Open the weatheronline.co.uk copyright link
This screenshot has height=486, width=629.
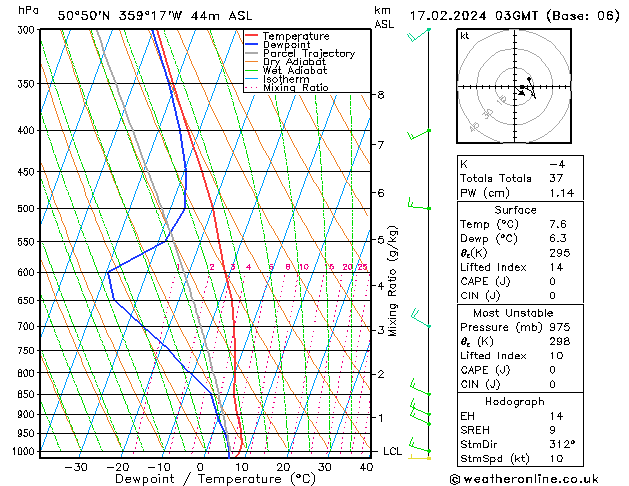click(524, 479)
